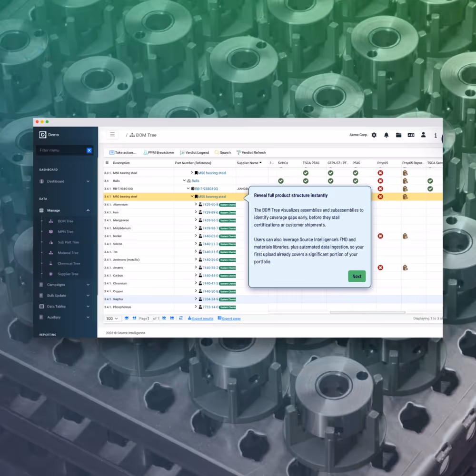The image size is (476, 476).
Task: Open BOM Tree in the sidebar
Action: 65,221
